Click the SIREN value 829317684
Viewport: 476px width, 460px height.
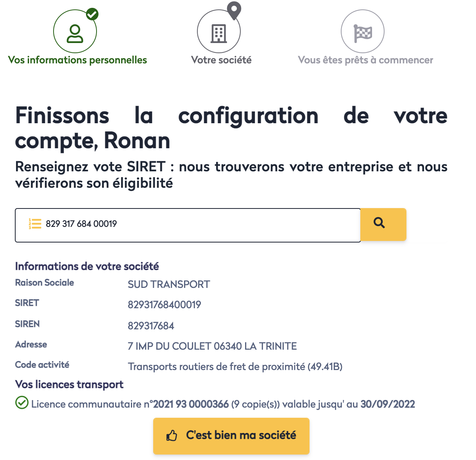(151, 326)
